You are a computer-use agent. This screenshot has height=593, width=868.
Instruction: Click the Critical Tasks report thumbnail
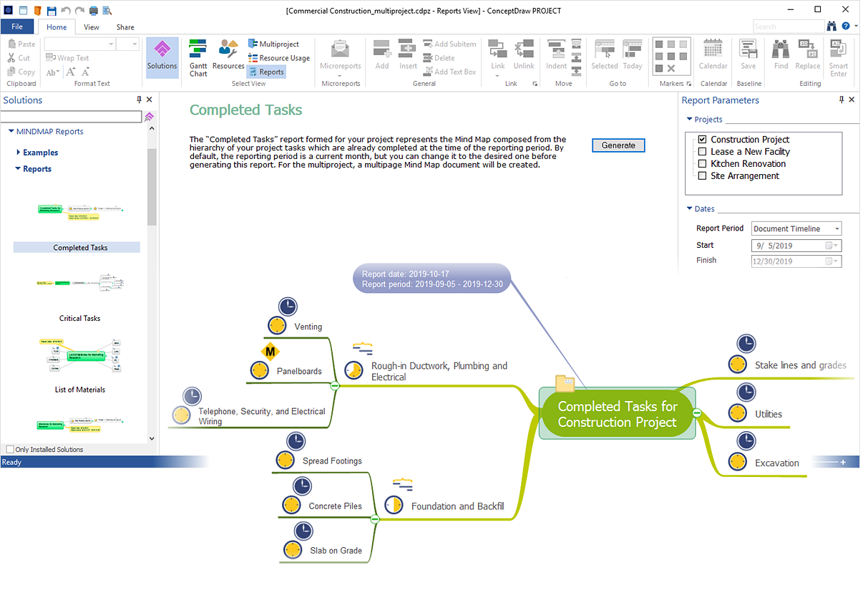pos(79,282)
